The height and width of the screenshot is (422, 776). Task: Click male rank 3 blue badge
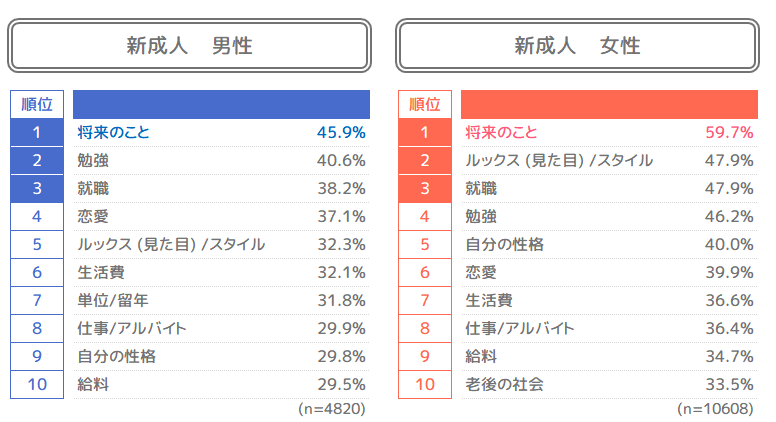(37, 188)
